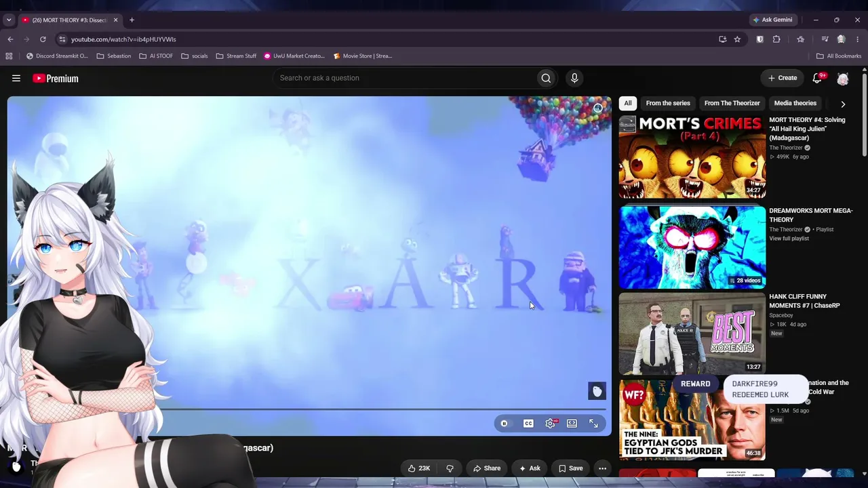868x488 pixels.
Task: Open the browser extensions puzzle icon
Action: 776,39
